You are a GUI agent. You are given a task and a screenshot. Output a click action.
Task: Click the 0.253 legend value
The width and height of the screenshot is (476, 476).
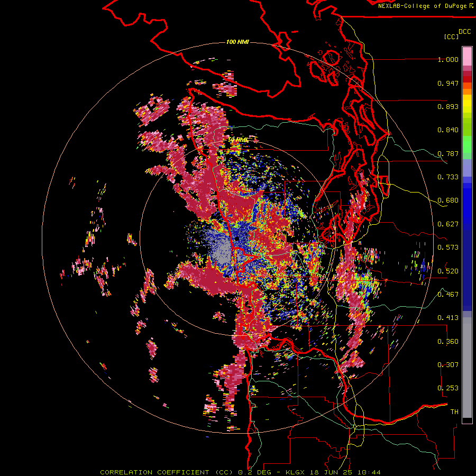tap(448, 388)
